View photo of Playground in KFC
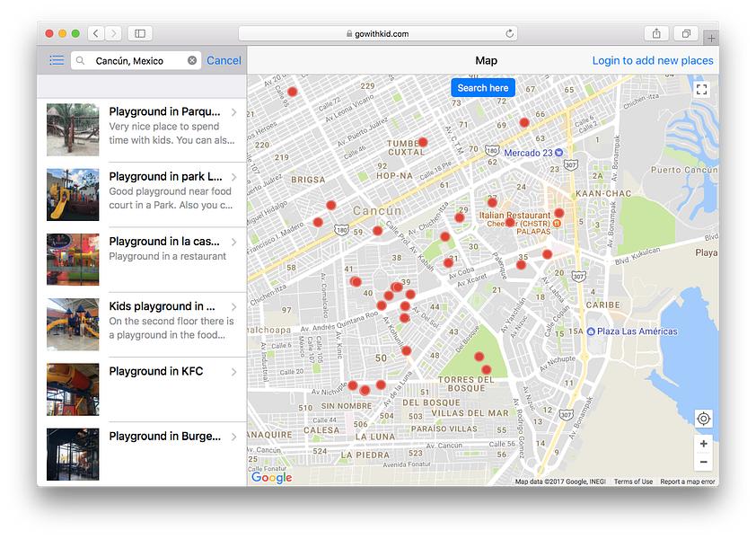Image resolution: width=756 pixels, height=539 pixels. point(73,389)
